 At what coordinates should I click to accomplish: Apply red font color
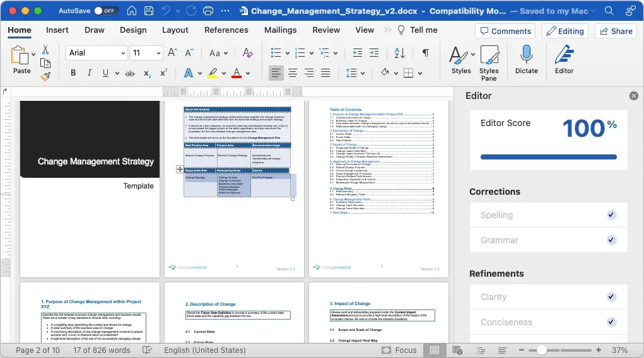tap(237, 73)
